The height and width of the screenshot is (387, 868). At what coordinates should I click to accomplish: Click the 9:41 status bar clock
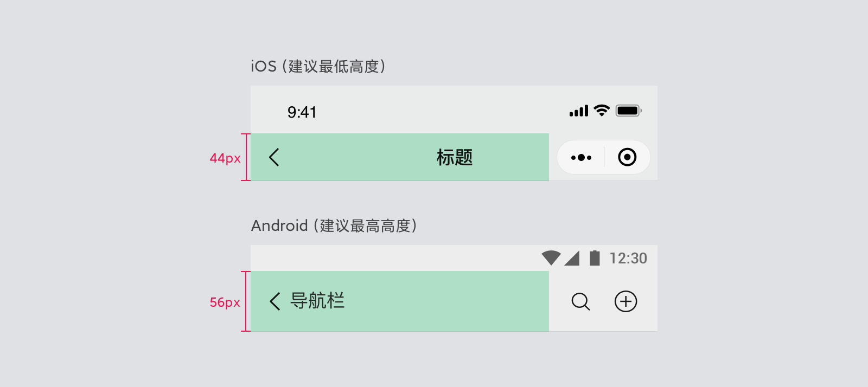click(302, 112)
